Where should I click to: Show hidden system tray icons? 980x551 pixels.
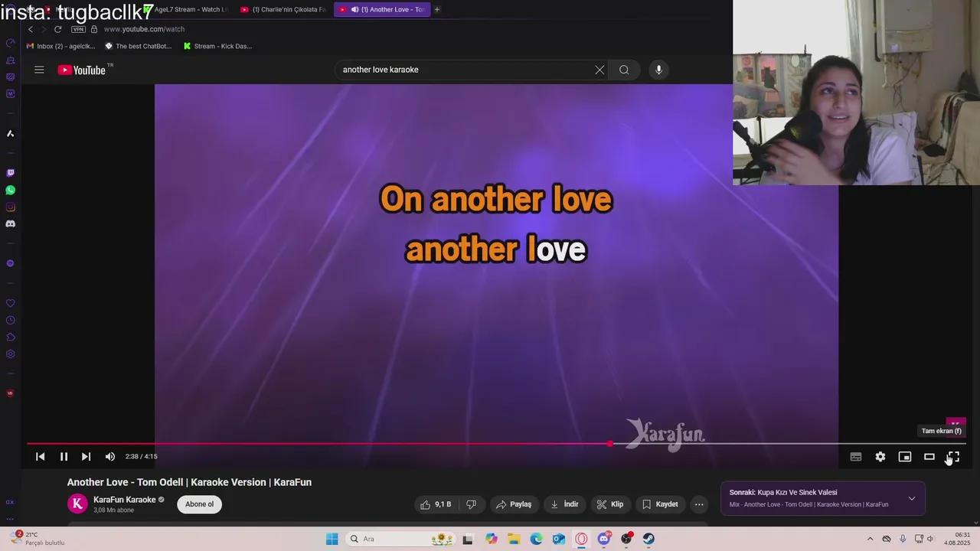coord(870,539)
